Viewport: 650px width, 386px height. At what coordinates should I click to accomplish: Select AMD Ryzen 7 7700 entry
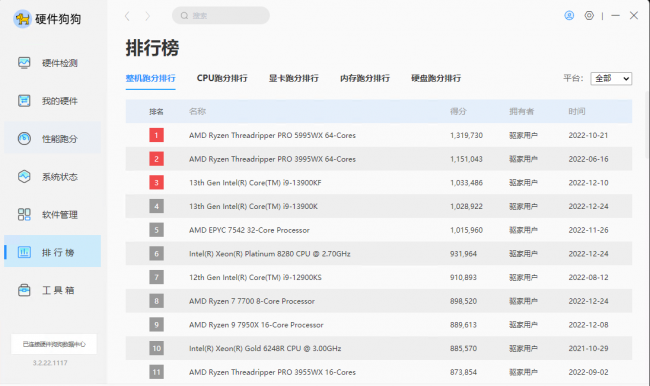[x=379, y=301]
